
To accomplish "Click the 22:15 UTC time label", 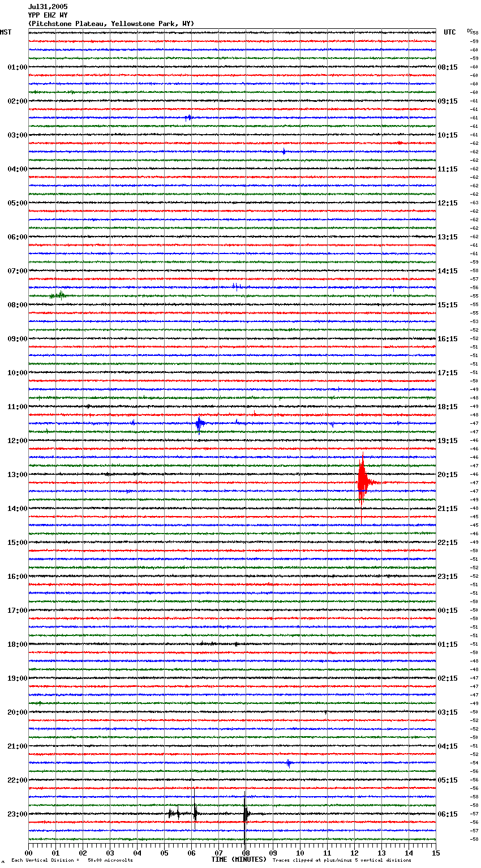I will pos(448,543).
